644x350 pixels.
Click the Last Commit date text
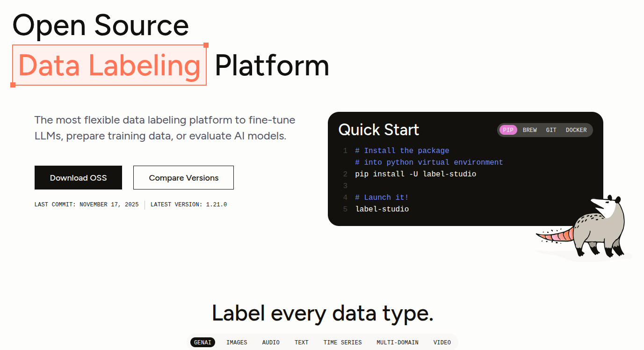coord(87,204)
